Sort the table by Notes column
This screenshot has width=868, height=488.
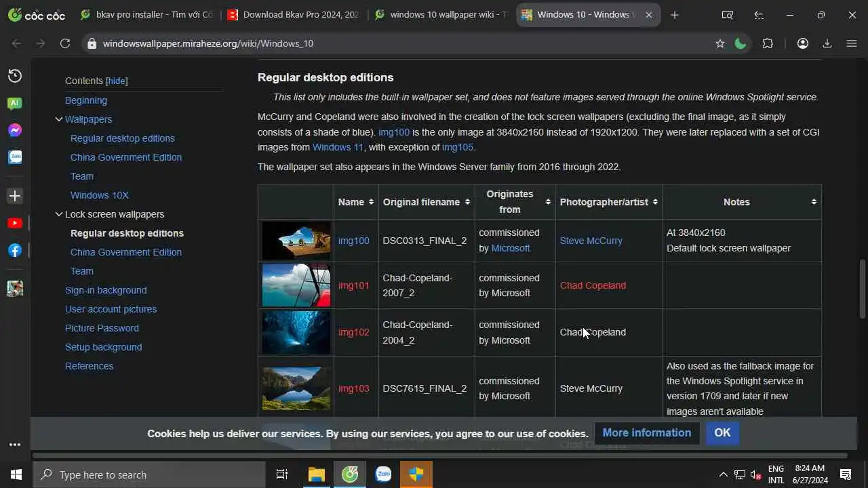coord(742,202)
